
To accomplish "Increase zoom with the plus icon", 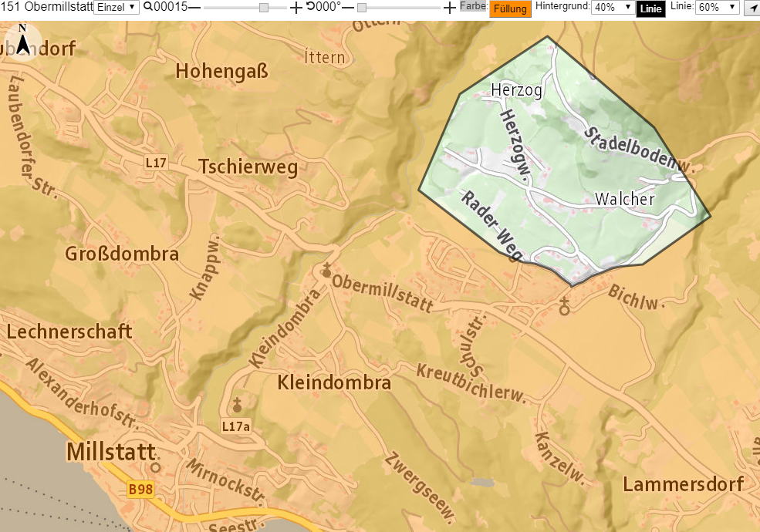I will (296, 7).
